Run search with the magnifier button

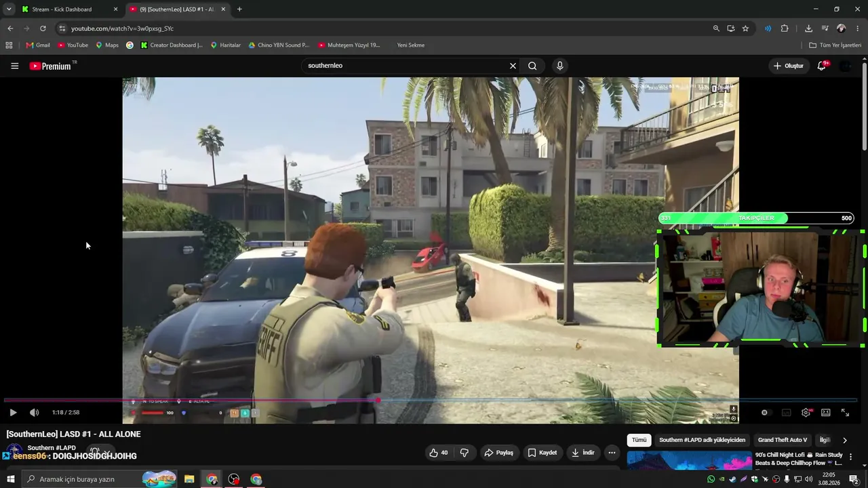532,66
